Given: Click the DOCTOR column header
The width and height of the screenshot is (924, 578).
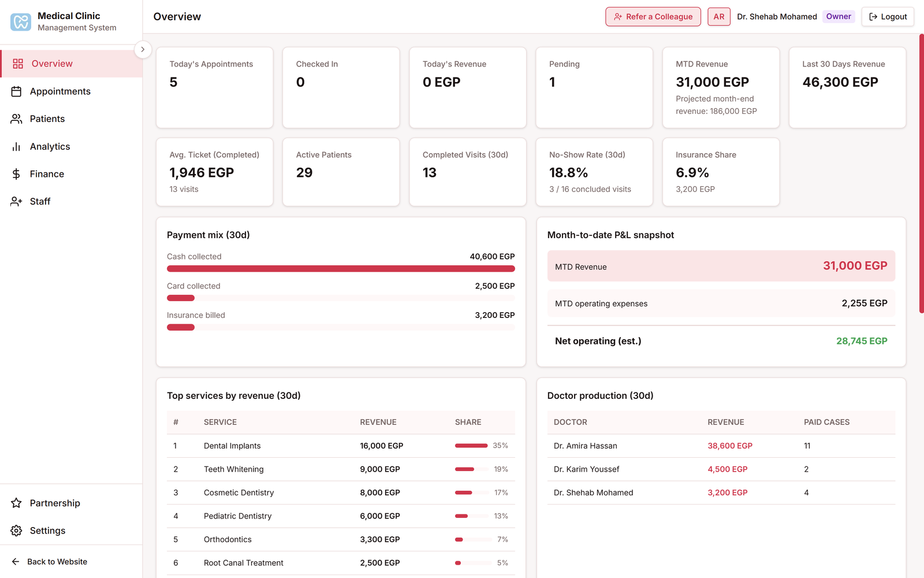Looking at the screenshot, I should tap(570, 422).
